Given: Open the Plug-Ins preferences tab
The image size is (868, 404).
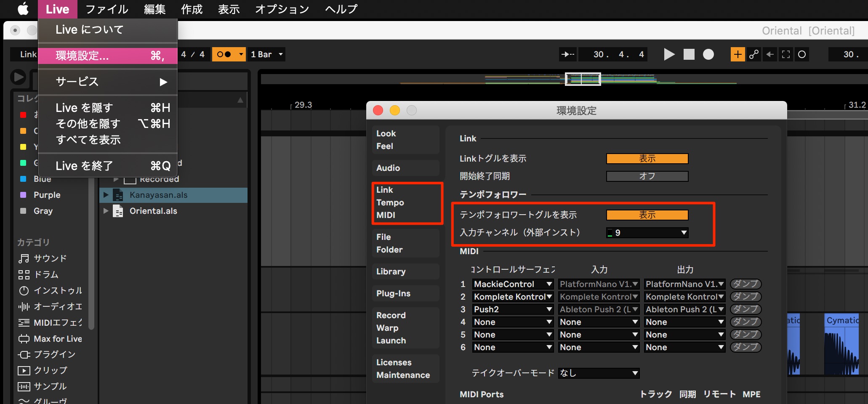Looking at the screenshot, I should point(405,293).
